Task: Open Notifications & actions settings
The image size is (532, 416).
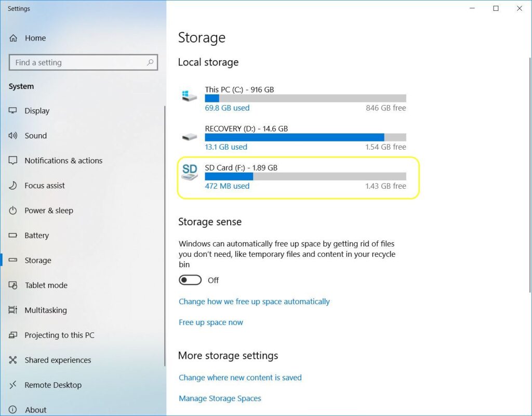Action: (14, 161)
